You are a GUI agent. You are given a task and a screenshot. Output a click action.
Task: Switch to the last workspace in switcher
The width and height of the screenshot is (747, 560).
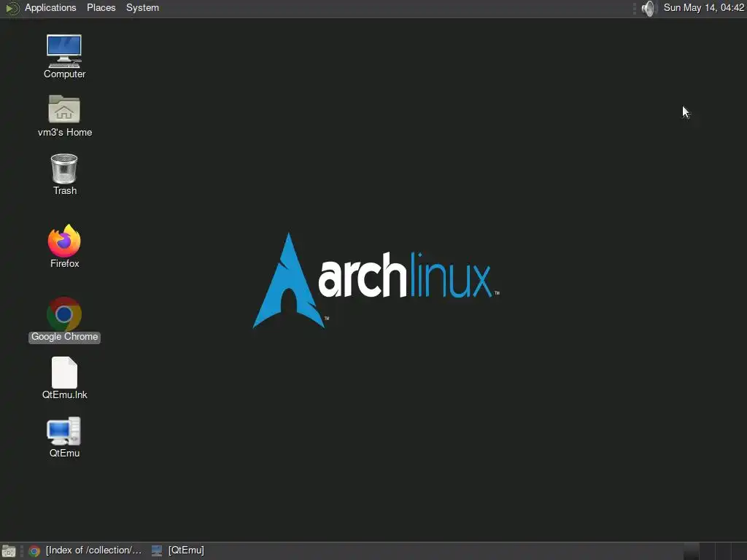(x=738, y=551)
